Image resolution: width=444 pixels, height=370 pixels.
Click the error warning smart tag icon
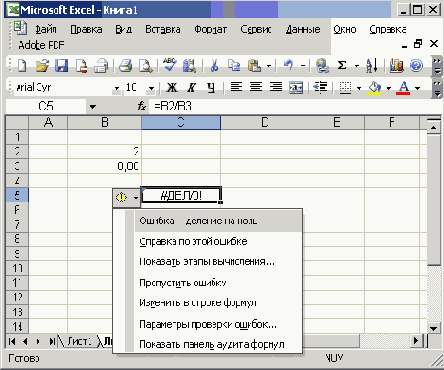click(121, 197)
